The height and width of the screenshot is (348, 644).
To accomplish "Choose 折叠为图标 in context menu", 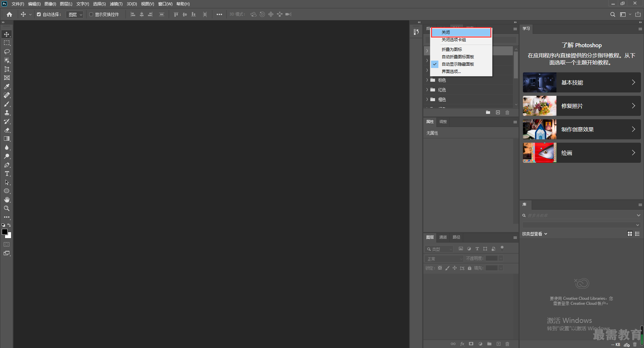I will 461,49.
